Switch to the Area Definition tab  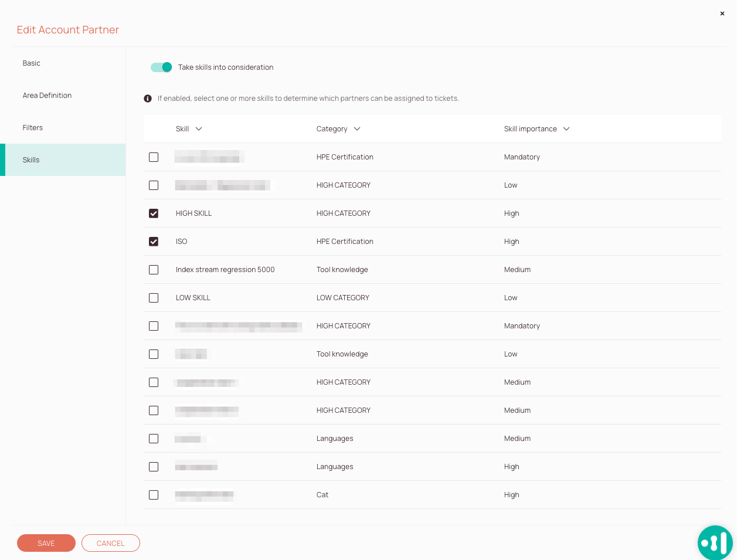click(x=47, y=95)
